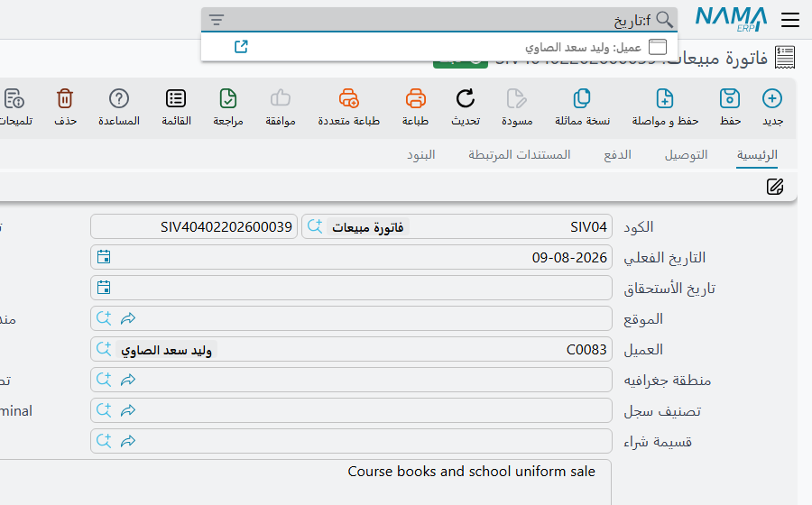Open lookup search for فاتورة مبيعات code field
812x505 pixels.
pos(314,226)
